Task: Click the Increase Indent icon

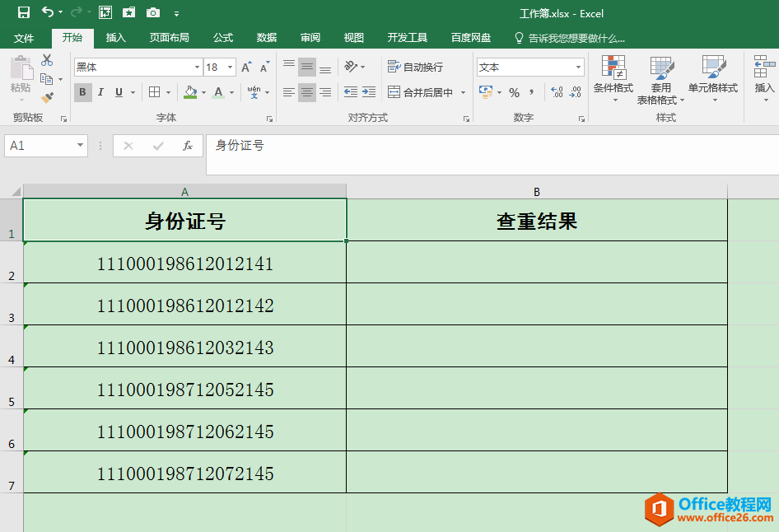Action: [x=368, y=92]
